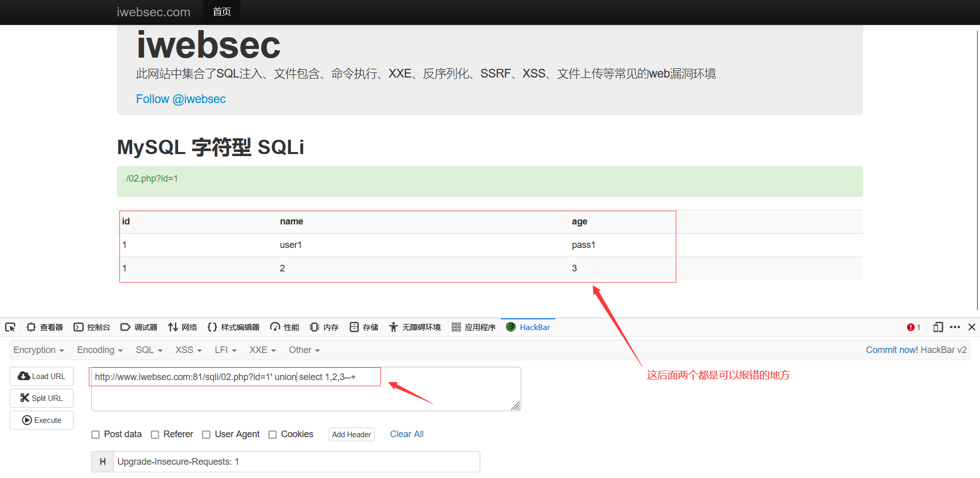
Task: Follow the @iwebsec link
Action: coord(181,99)
